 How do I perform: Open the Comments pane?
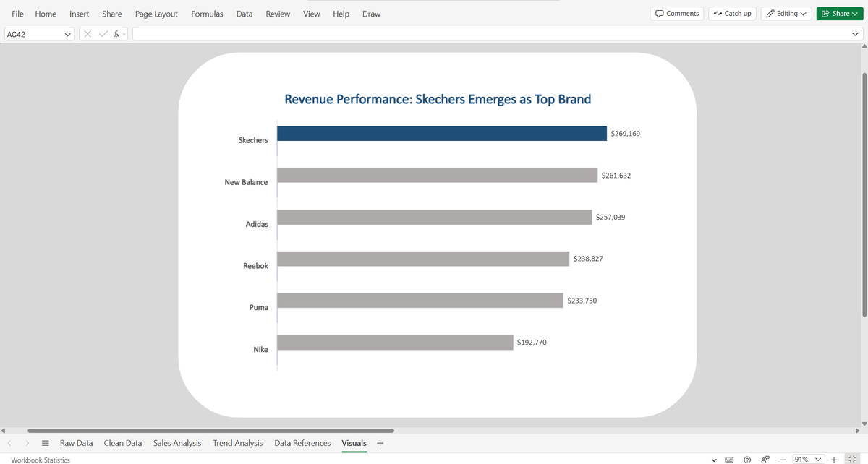(x=677, y=14)
